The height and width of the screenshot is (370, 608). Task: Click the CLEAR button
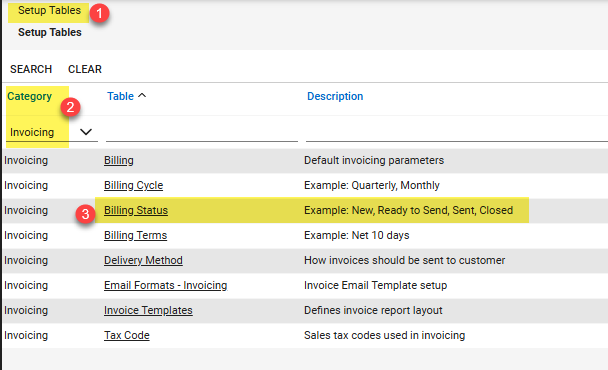pyautogui.click(x=85, y=69)
